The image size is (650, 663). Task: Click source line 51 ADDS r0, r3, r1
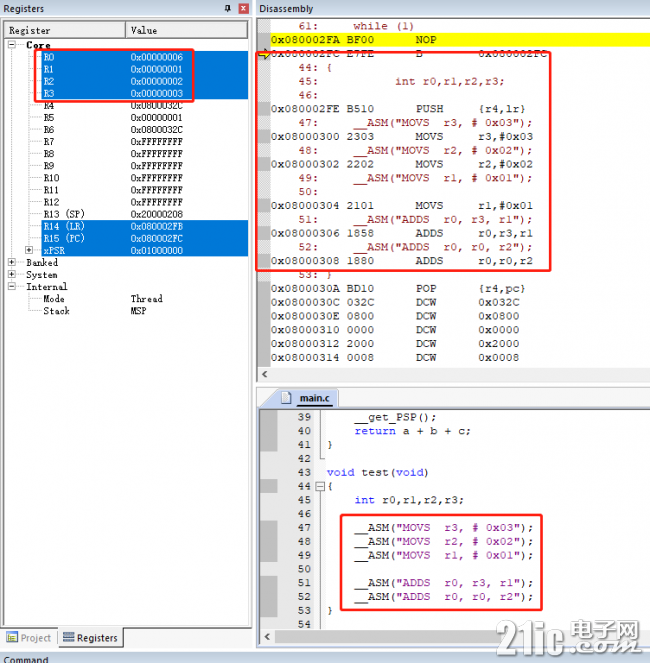coord(444,583)
